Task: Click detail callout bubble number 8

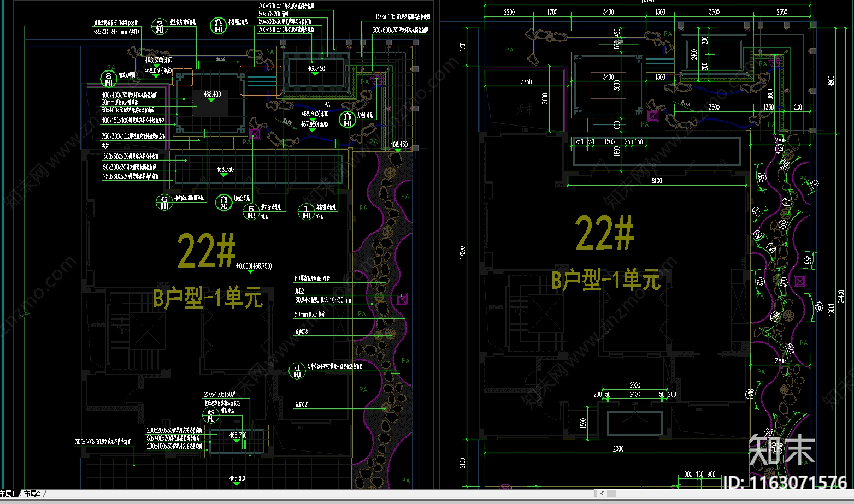Action: point(109,78)
